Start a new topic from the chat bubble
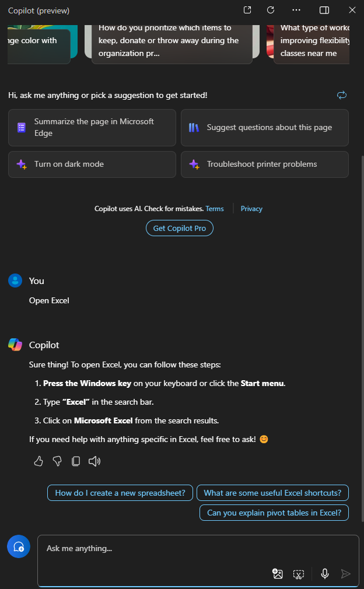The height and width of the screenshot is (589, 364). (x=18, y=546)
